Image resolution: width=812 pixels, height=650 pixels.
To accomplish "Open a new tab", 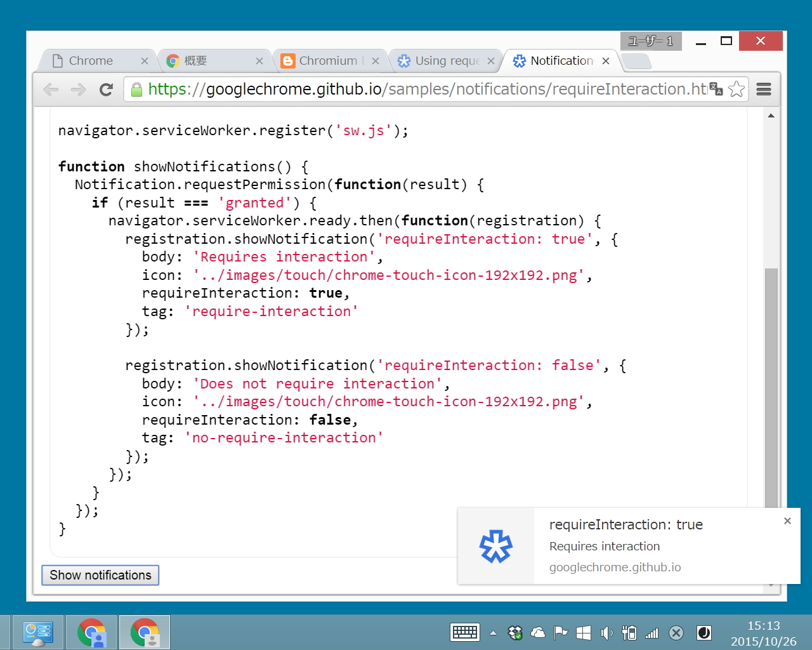I will coord(636,61).
